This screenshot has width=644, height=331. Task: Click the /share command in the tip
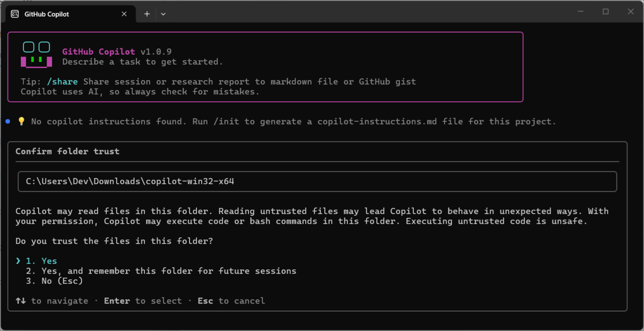62,82
